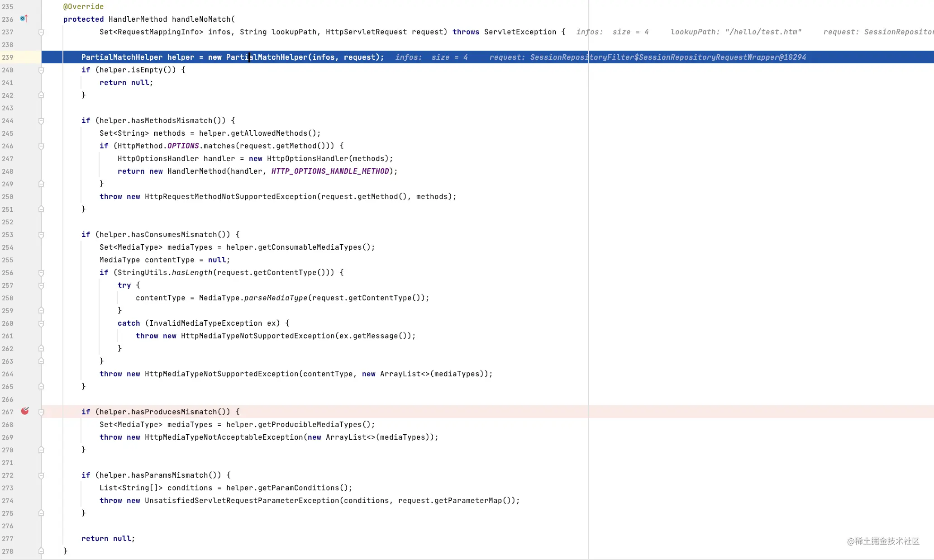Click line number 250 in the gutter
Viewport: 934px width, 560px height.
click(8, 197)
